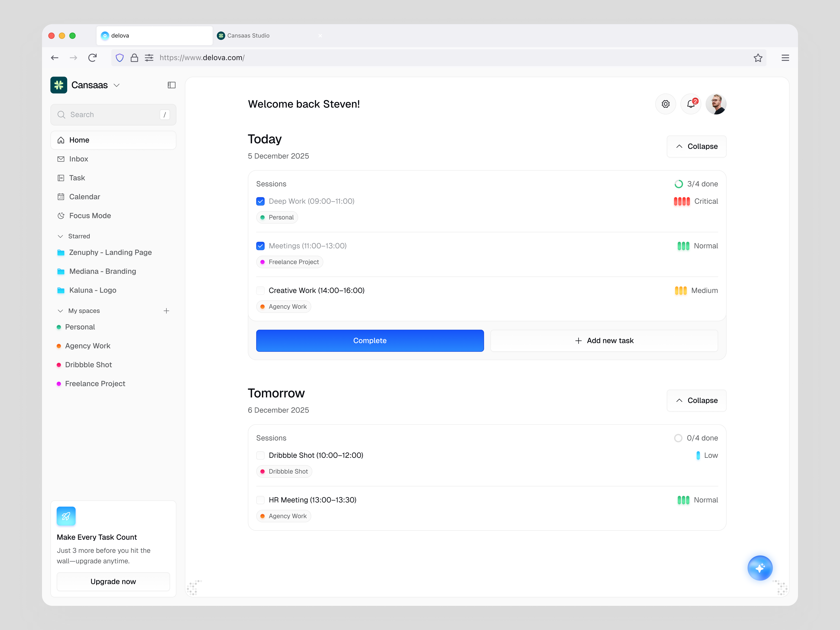Collapse the Starred section
Viewport: 840px width, 630px height.
click(60, 236)
